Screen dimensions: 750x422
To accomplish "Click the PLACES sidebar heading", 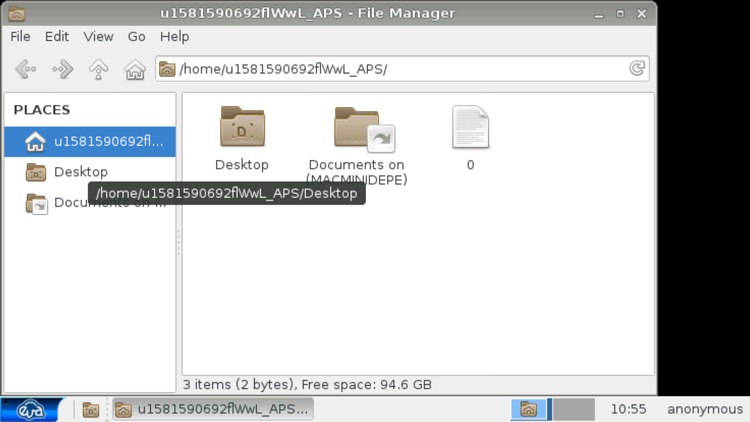I will (x=42, y=110).
